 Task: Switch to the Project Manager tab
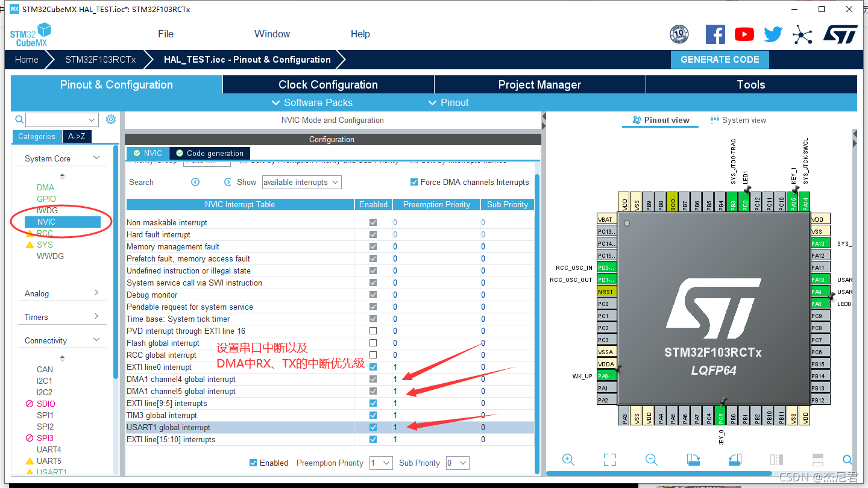click(539, 84)
